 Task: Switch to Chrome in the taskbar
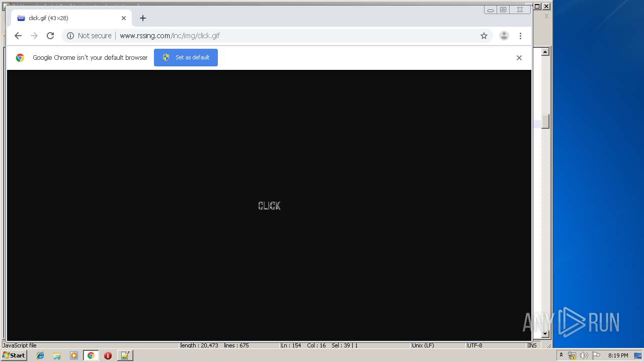[x=91, y=355]
